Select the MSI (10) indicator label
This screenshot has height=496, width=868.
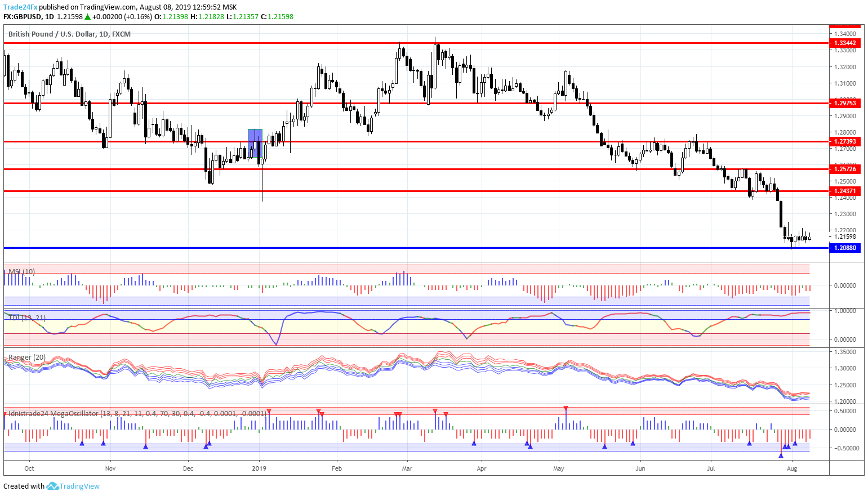point(21,271)
